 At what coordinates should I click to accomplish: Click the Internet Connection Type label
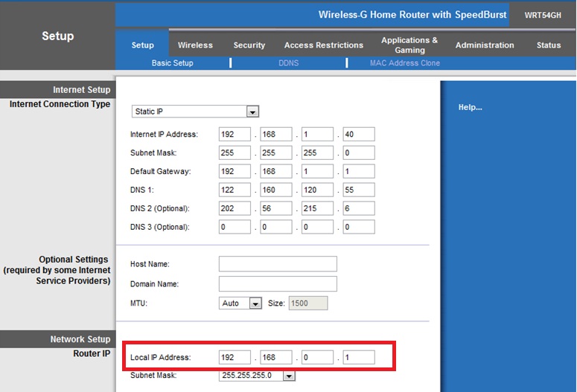pos(60,104)
